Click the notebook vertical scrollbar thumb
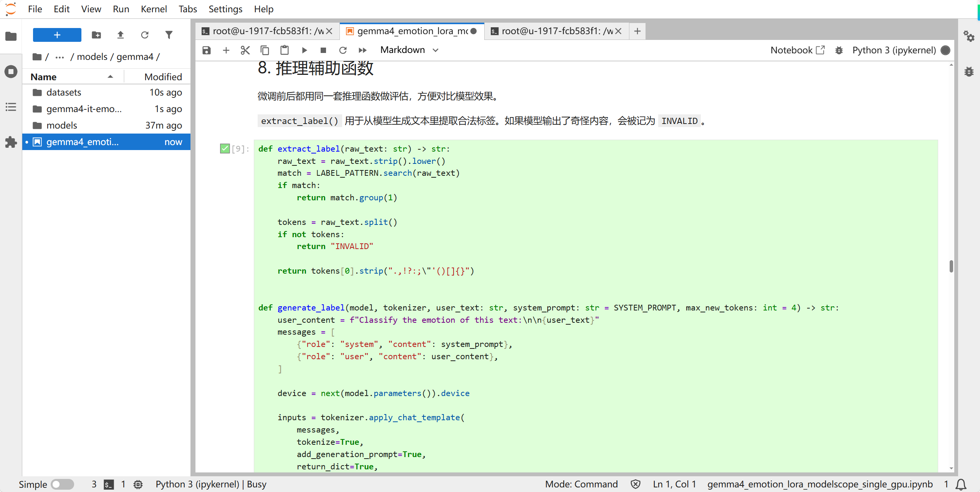The image size is (980, 492). 951,266
